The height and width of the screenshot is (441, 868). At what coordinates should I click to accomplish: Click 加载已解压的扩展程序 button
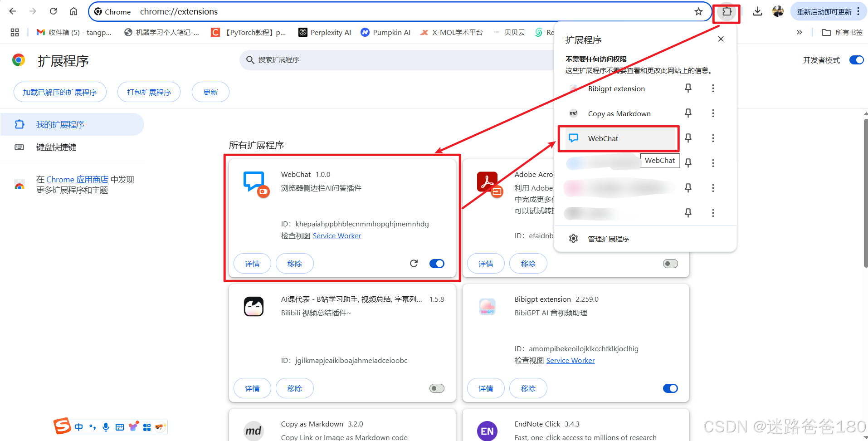click(x=60, y=92)
